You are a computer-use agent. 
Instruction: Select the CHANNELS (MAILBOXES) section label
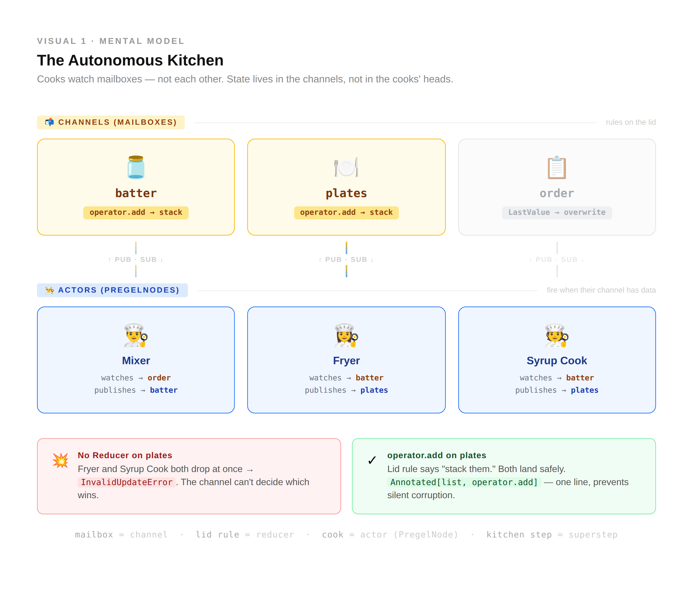coord(117,122)
